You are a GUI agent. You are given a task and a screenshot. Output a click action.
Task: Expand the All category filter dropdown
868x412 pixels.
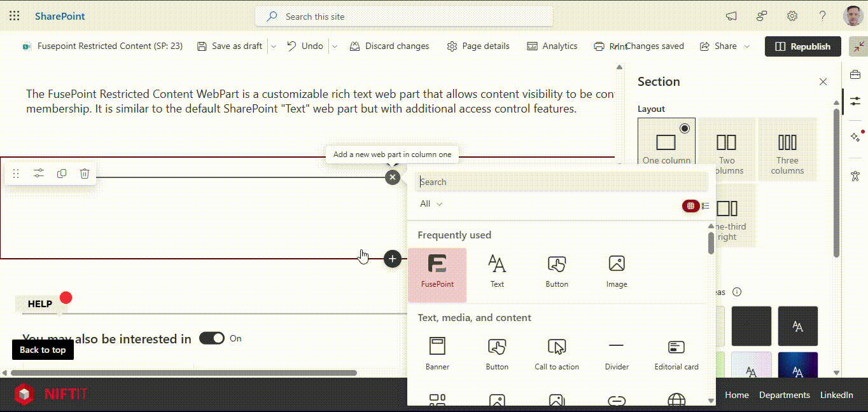[x=431, y=204]
